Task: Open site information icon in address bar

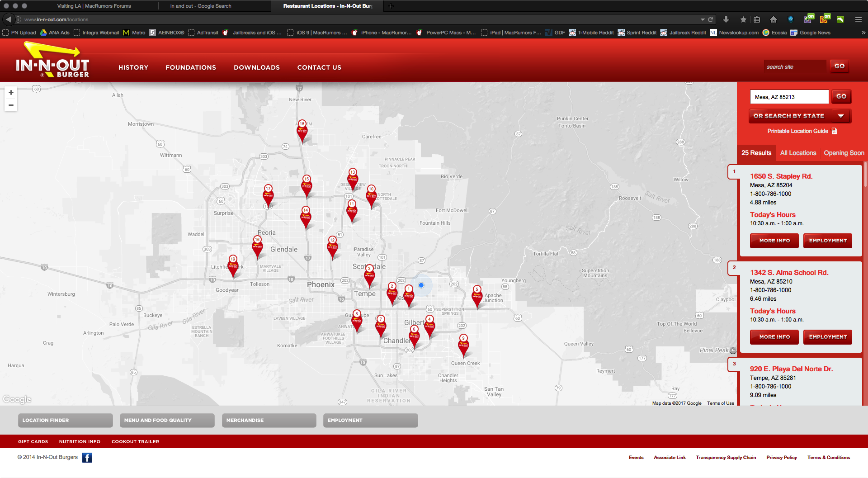Action: pyautogui.click(x=19, y=19)
